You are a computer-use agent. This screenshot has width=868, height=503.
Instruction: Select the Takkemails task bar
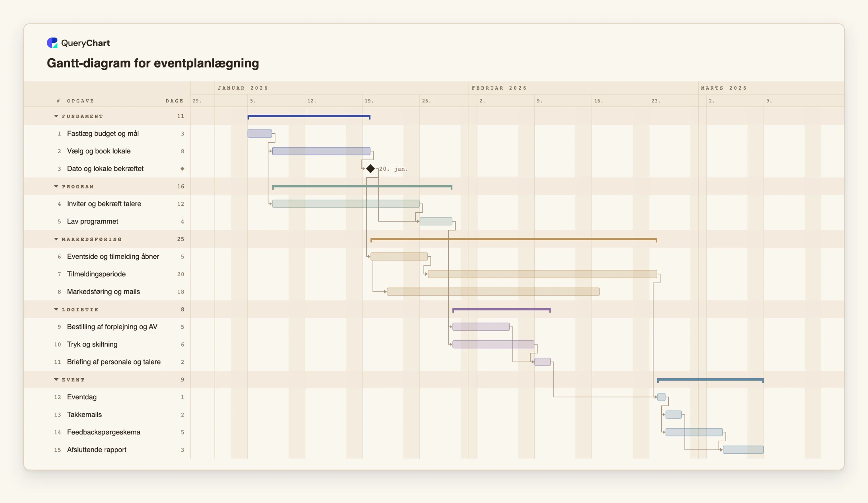tap(673, 415)
